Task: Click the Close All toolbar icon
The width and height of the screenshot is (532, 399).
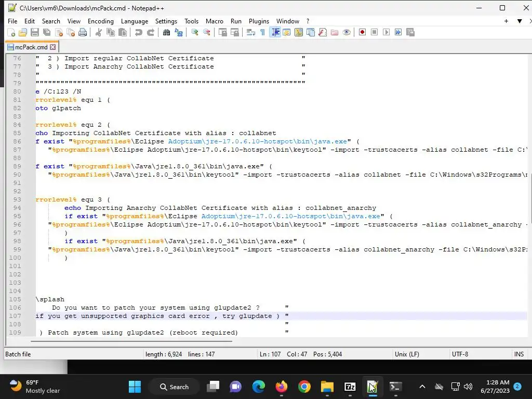Action: (x=71, y=32)
